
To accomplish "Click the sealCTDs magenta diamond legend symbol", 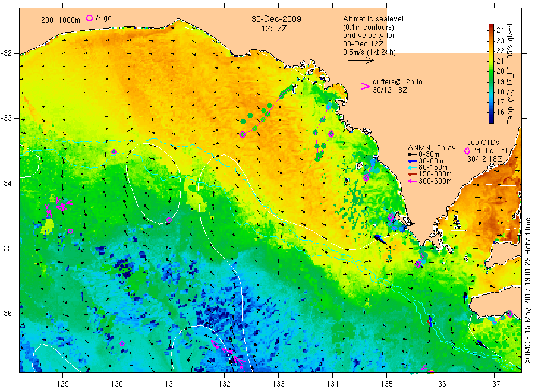I will [x=467, y=151].
